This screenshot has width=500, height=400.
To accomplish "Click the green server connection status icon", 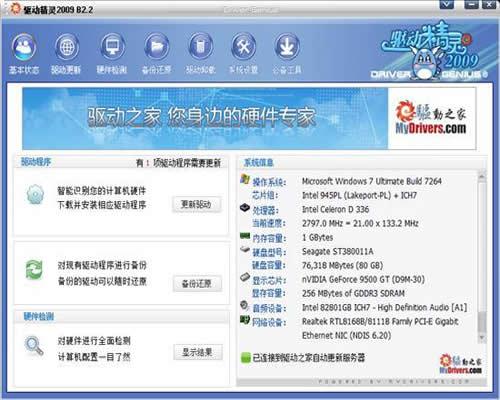I will point(246,358).
